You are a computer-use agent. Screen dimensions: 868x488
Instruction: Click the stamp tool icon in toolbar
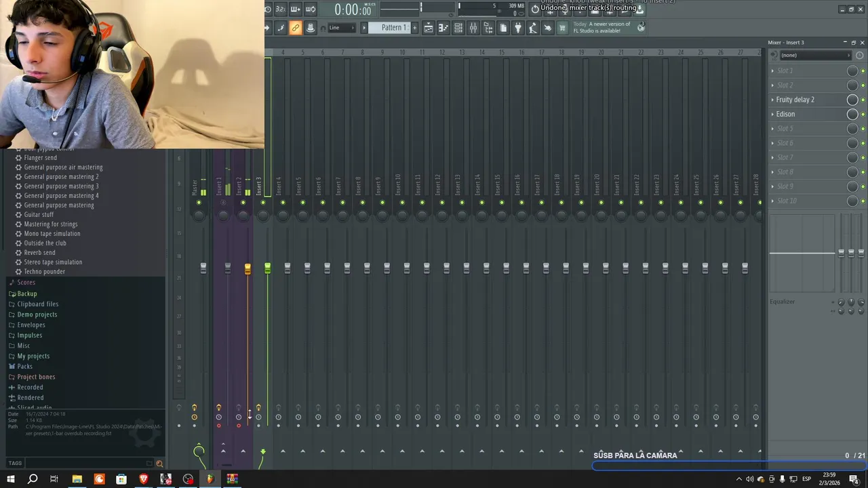click(311, 28)
